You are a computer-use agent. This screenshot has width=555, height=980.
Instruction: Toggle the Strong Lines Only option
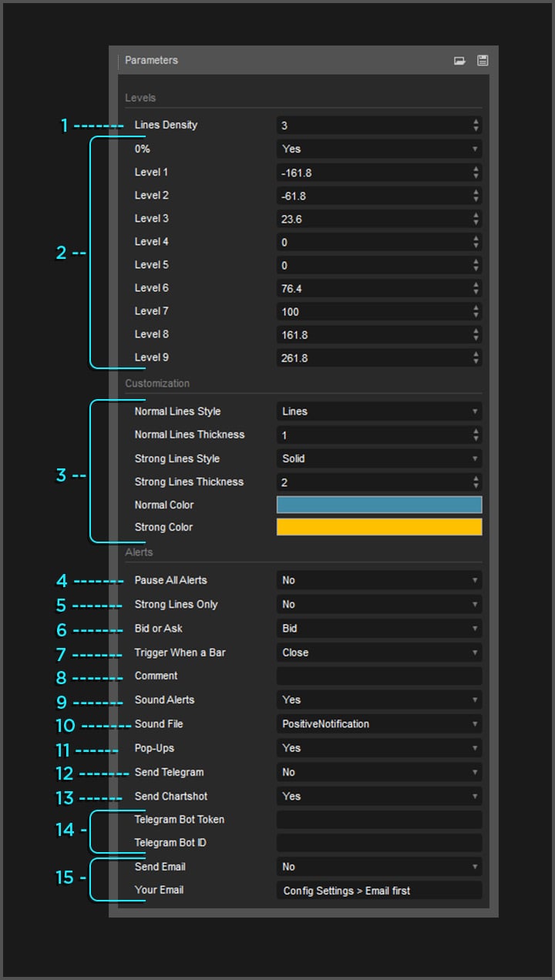point(379,604)
